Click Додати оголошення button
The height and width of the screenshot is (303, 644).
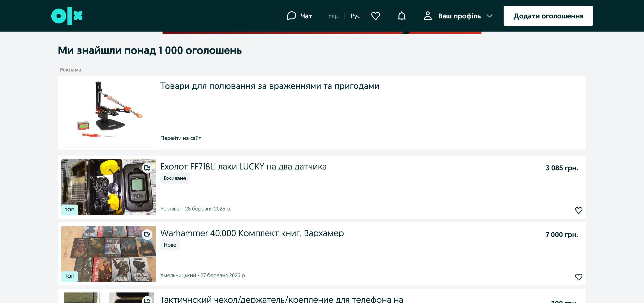point(548,16)
